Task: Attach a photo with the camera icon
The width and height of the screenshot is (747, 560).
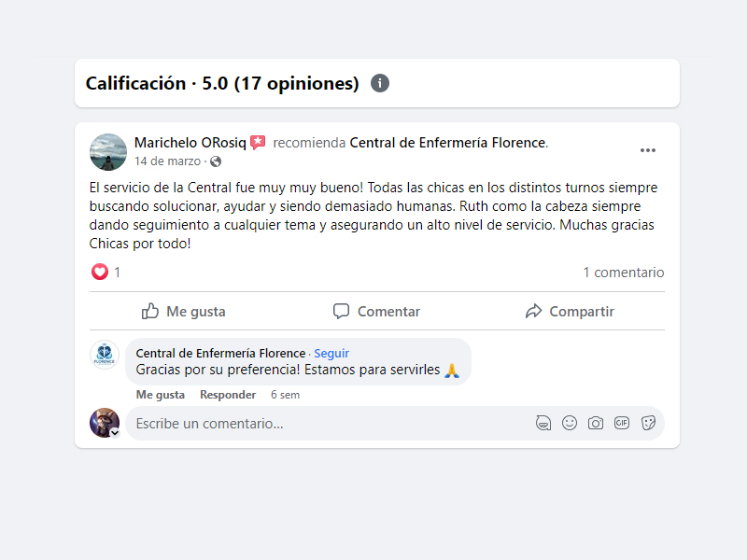Action: (596, 423)
